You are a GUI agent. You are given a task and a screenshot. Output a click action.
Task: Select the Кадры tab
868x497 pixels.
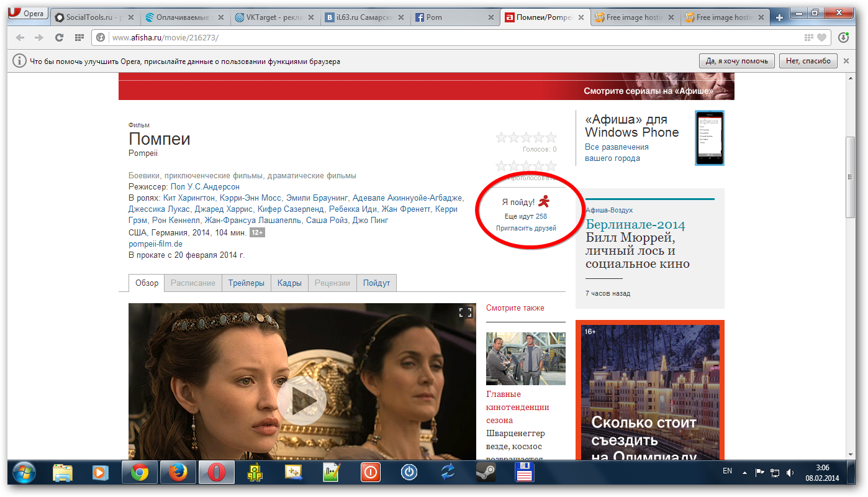[x=290, y=283]
